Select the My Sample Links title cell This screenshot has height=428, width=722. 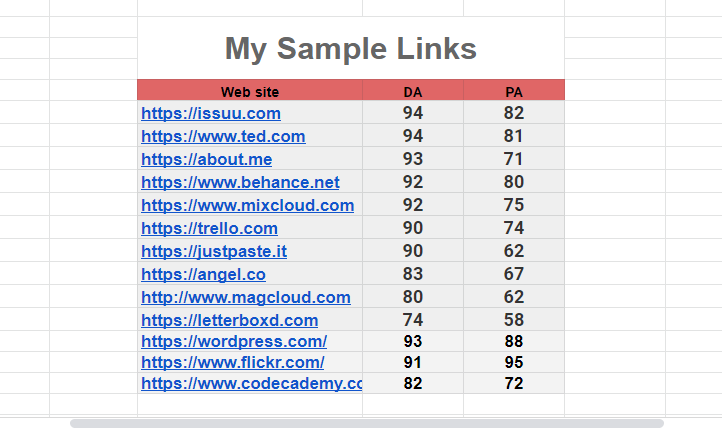pos(350,48)
